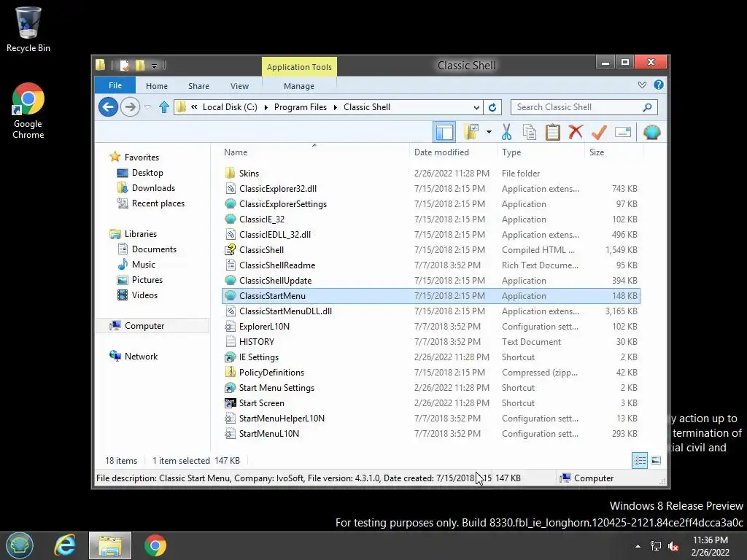Show hidden breadcrumb locations chevron
This screenshot has width=747, height=560.
pyautogui.click(x=194, y=107)
